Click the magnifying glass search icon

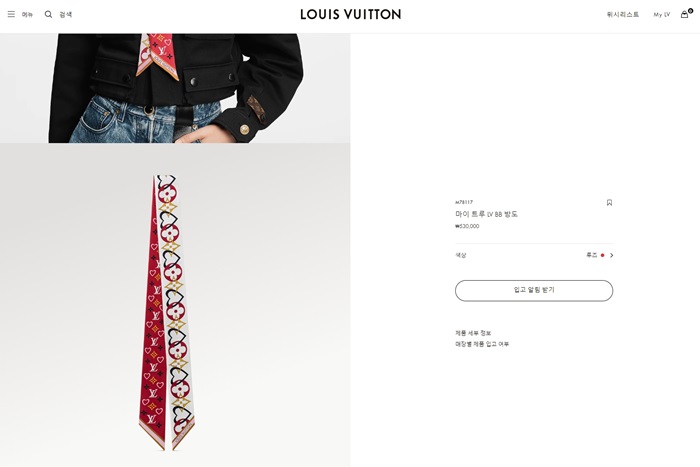48,14
